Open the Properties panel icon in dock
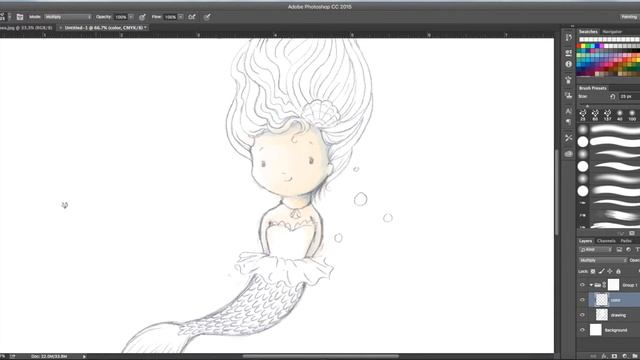 tap(569, 53)
